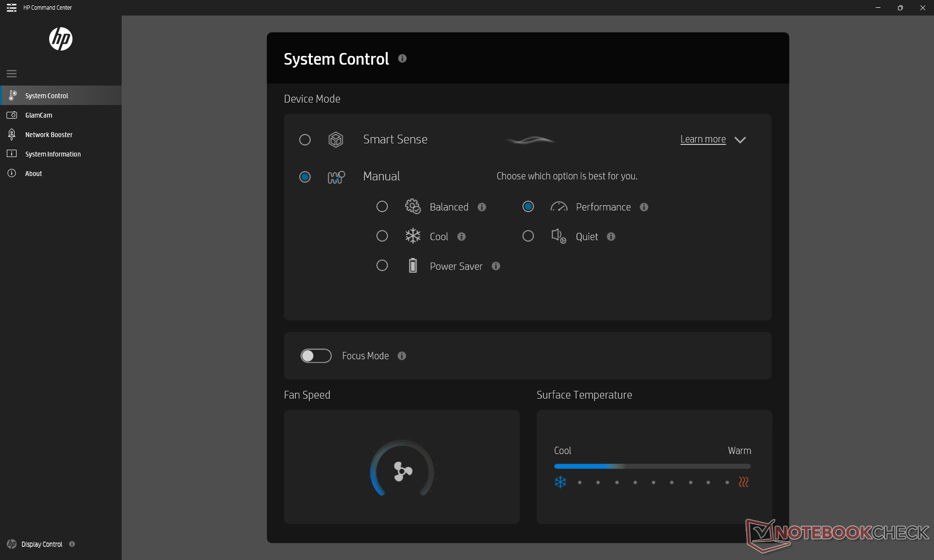Click the Surface Temperature Cool-Warm bar
Screen dimensions: 934x560
coord(652,466)
